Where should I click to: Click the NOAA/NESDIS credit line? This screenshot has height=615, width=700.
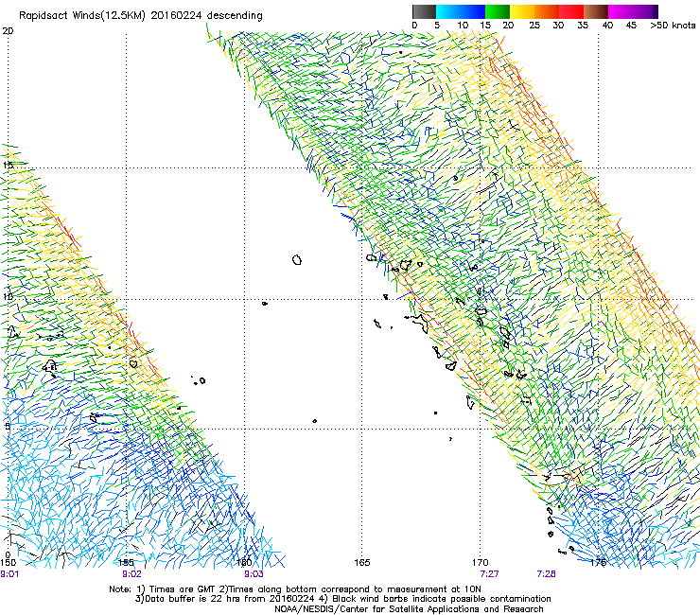click(x=409, y=609)
